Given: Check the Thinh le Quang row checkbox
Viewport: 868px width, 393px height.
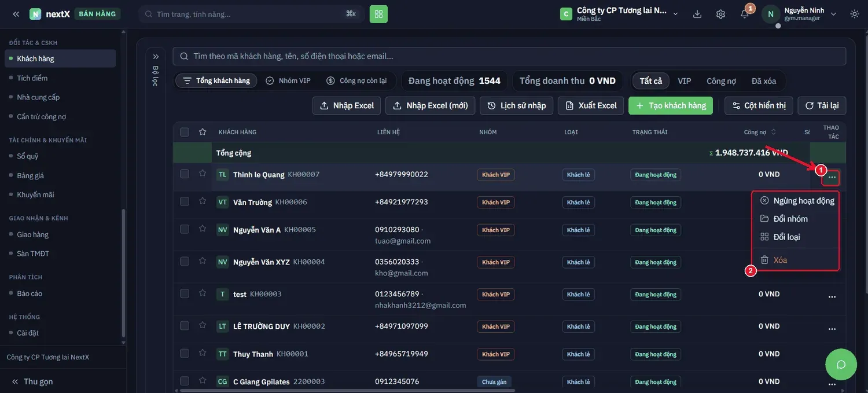Looking at the screenshot, I should point(185,174).
